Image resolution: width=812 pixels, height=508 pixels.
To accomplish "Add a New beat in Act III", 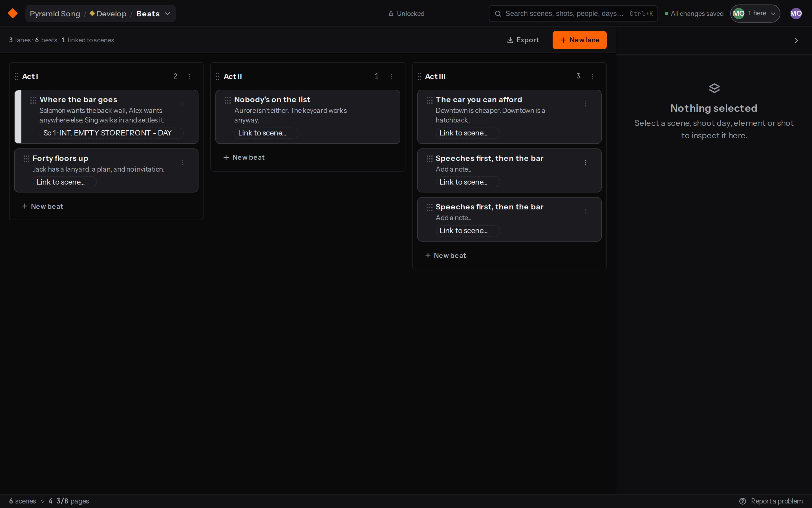I will click(445, 255).
